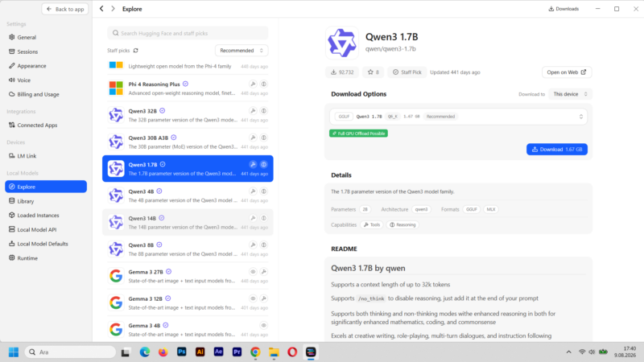The image size is (644, 362).
Task: Select Qwen3 4B in the model list
Action: [188, 195]
